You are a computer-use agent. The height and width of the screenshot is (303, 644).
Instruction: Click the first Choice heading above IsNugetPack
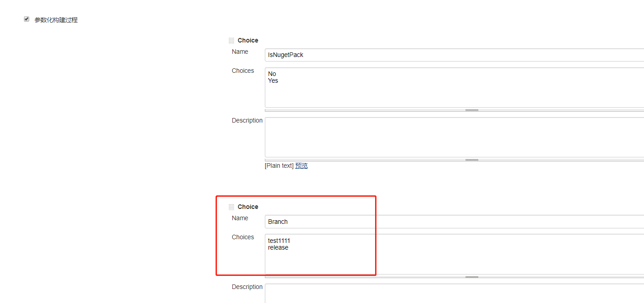click(x=248, y=40)
